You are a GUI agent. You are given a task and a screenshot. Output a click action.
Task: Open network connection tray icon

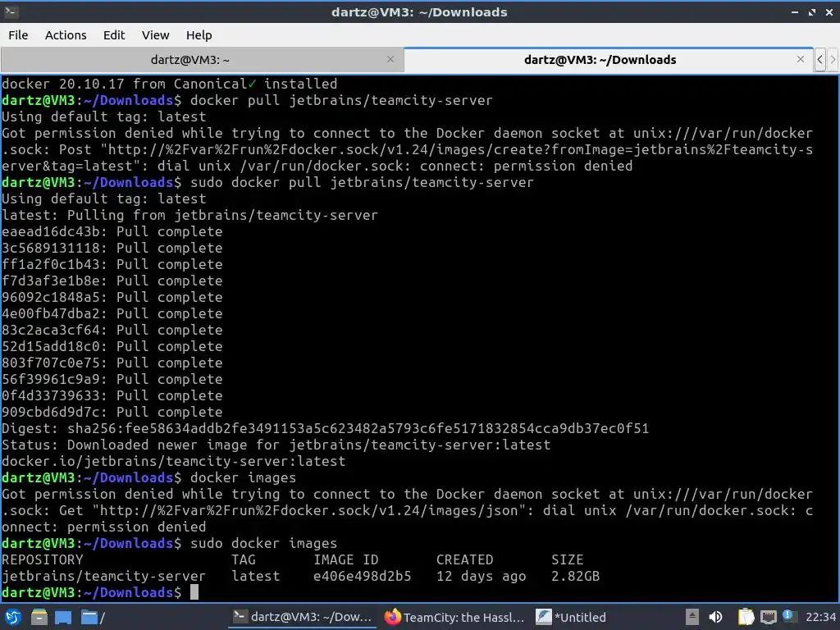coord(768,617)
